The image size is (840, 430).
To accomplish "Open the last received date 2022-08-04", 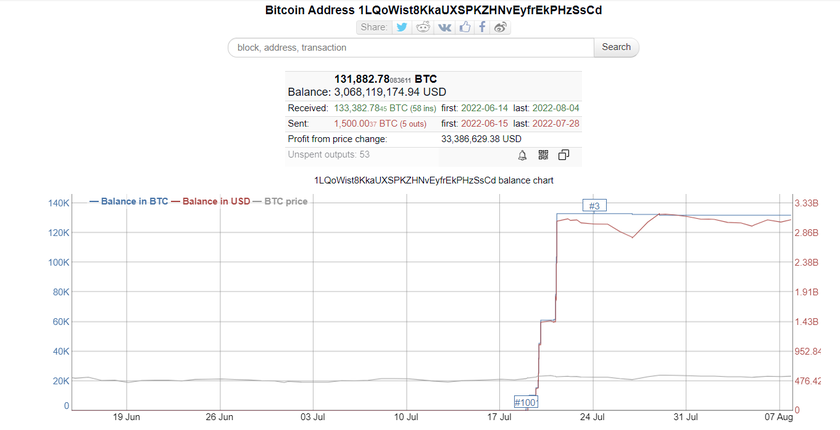I will pos(556,108).
